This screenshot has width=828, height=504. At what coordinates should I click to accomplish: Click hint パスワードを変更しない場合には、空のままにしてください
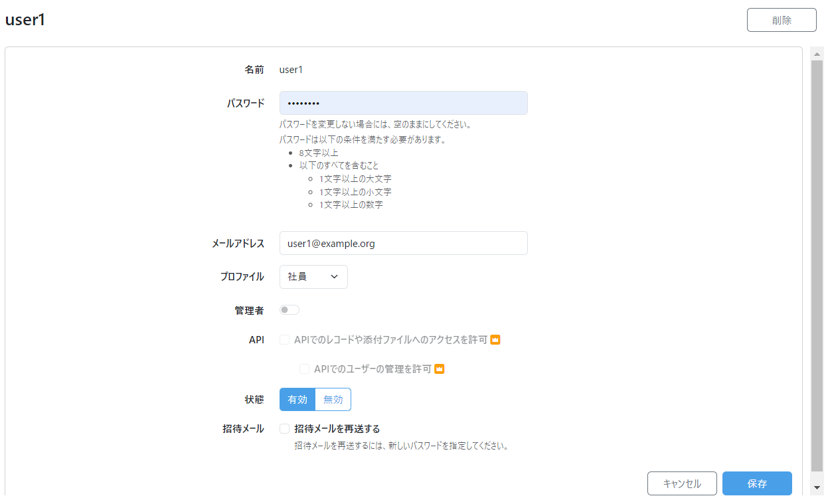tap(376, 124)
